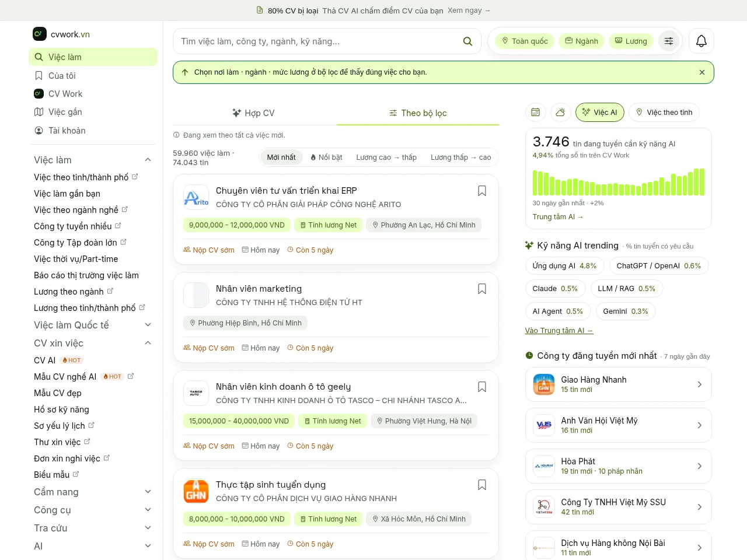Viewport: 747px width, 560px height.
Task: Click the Của tôi bookmark sidebar item
Action: click(x=93, y=76)
